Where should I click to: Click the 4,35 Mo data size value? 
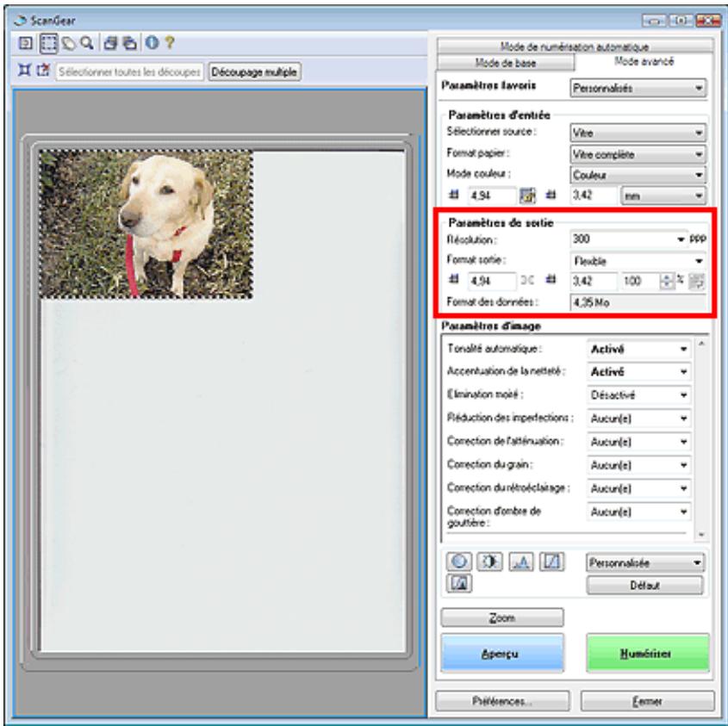pyautogui.click(x=638, y=302)
